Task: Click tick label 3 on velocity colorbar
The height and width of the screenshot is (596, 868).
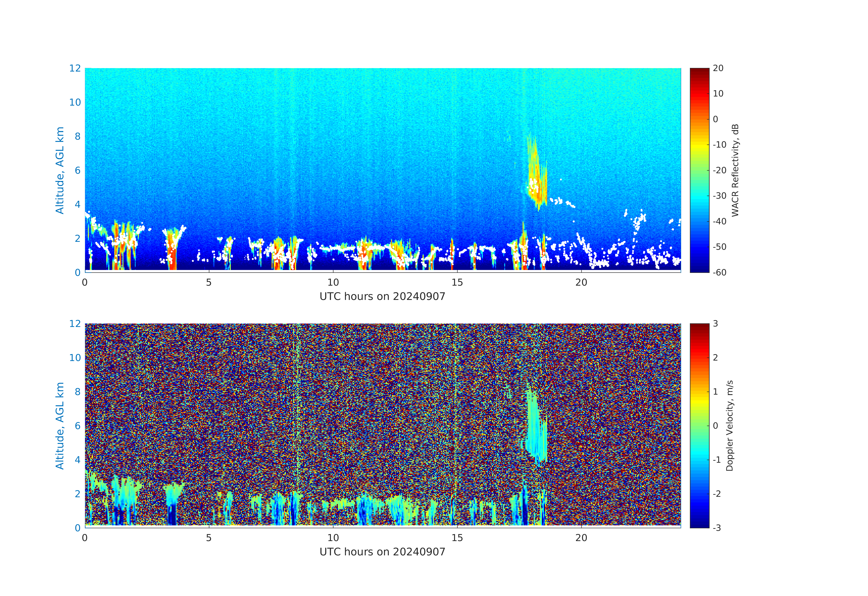Action: point(715,324)
